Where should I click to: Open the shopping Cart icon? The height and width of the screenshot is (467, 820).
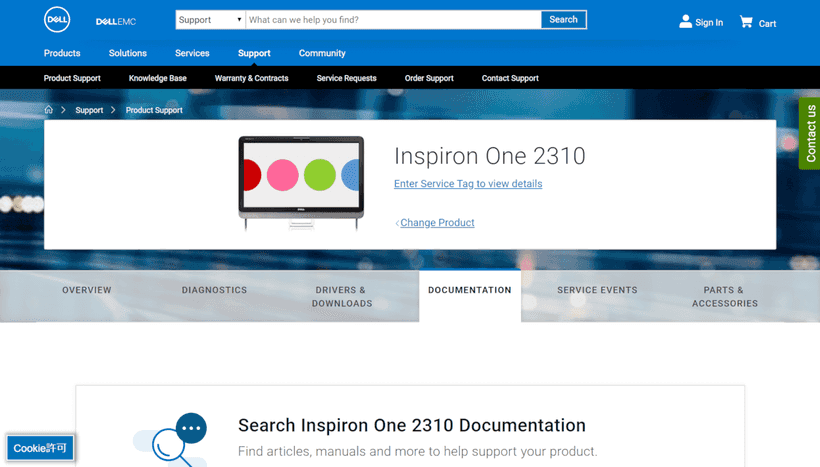(x=746, y=21)
